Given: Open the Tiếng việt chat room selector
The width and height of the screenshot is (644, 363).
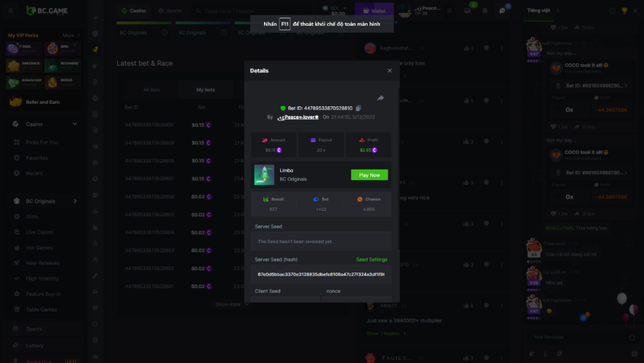Looking at the screenshot, I should tap(538, 11).
